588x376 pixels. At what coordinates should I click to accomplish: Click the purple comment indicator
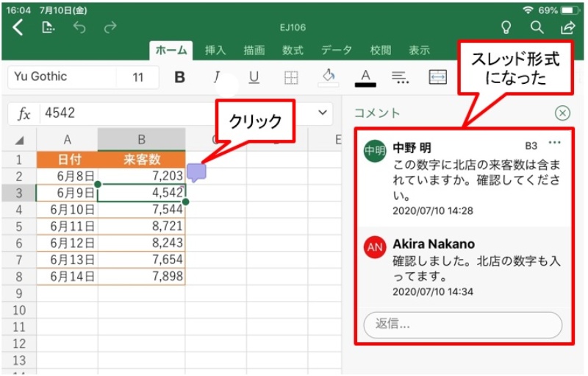click(197, 172)
